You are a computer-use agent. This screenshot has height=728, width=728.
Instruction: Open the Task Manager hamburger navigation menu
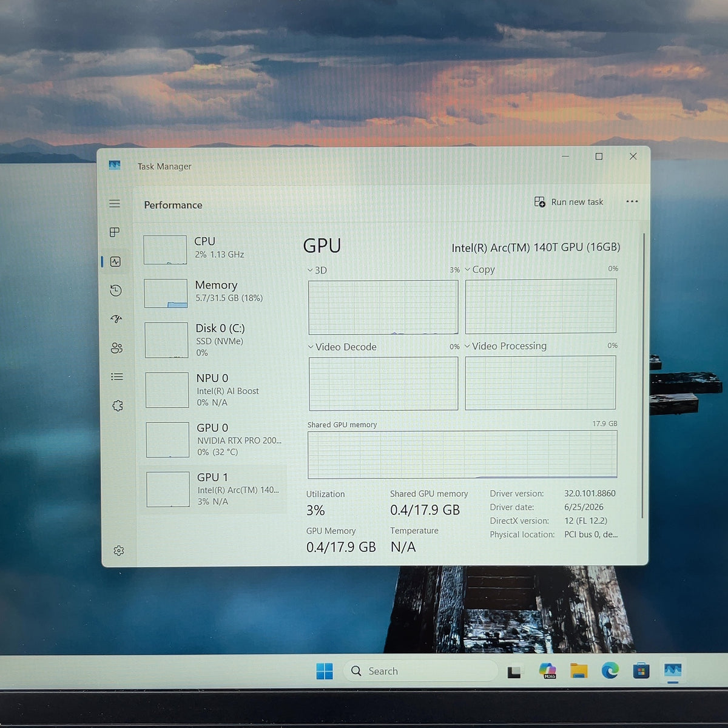pyautogui.click(x=115, y=204)
